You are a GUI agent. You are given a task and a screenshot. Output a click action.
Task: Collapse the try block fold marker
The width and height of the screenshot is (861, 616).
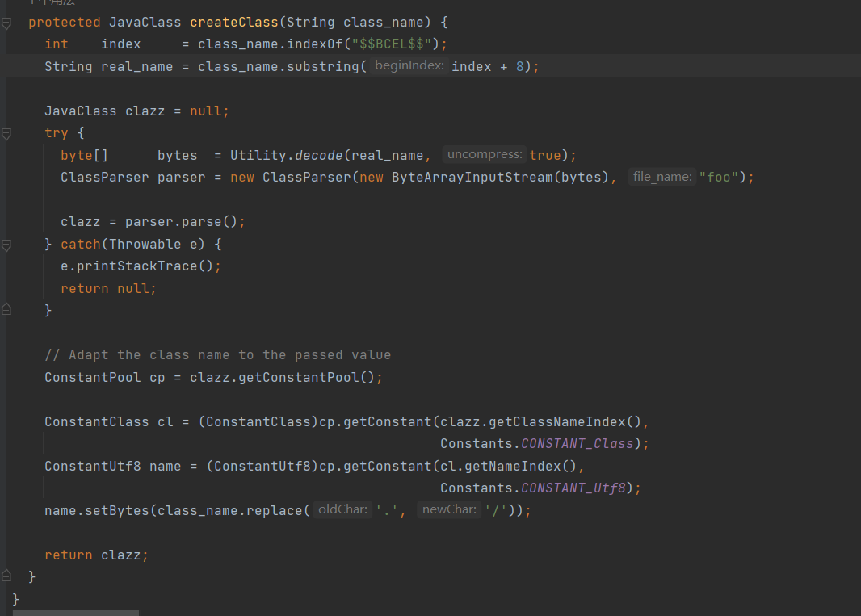(6, 133)
